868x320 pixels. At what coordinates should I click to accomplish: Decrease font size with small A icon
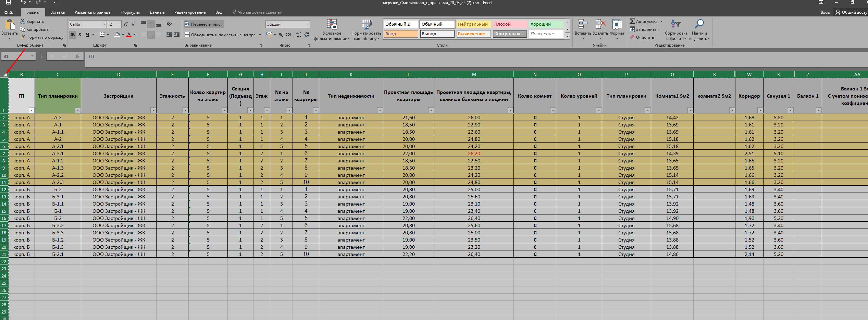click(133, 24)
